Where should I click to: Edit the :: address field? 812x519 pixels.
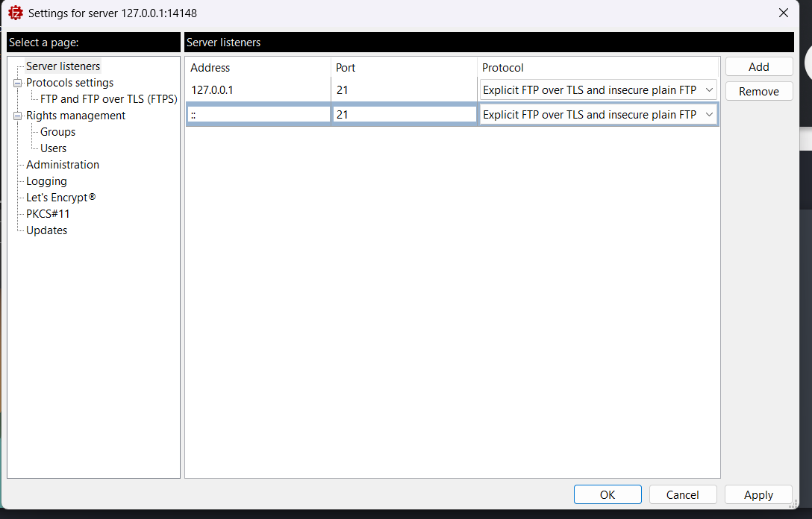click(258, 114)
